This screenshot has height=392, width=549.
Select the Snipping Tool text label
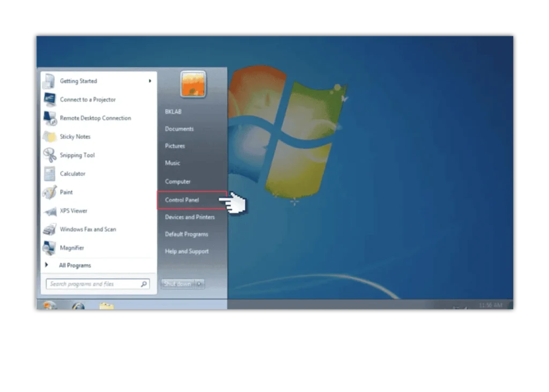pos(77,155)
